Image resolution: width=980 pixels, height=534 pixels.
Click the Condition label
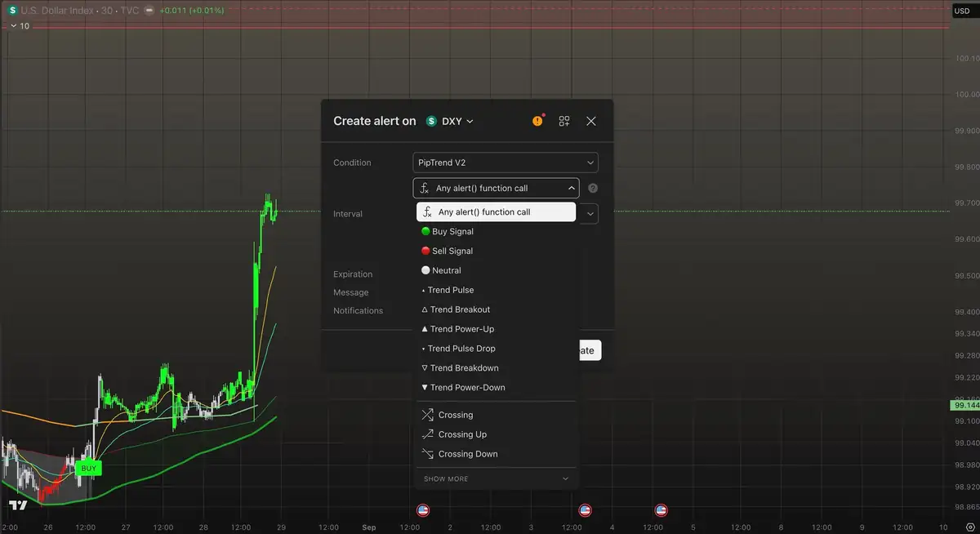(x=352, y=162)
